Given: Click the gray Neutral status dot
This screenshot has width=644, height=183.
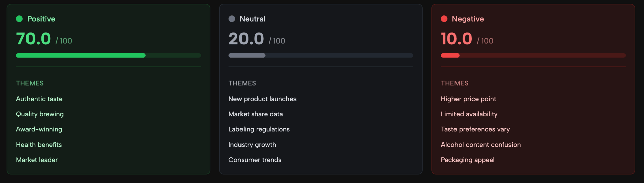Looking at the screenshot, I should tap(232, 19).
